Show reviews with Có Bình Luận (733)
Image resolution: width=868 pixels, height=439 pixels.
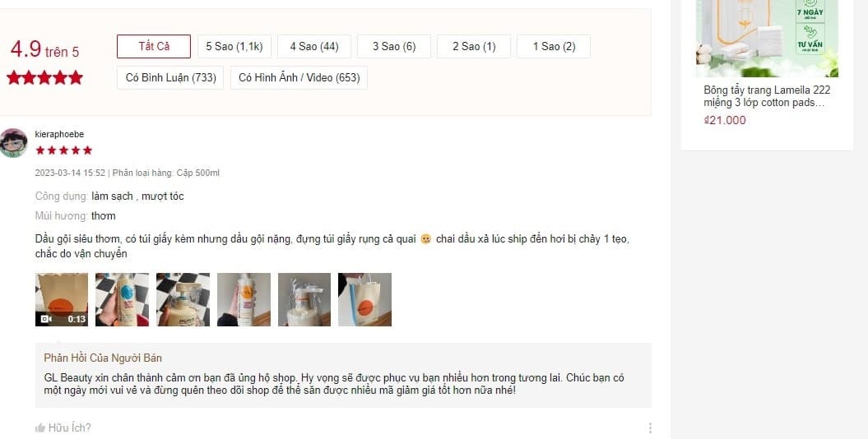pos(170,78)
